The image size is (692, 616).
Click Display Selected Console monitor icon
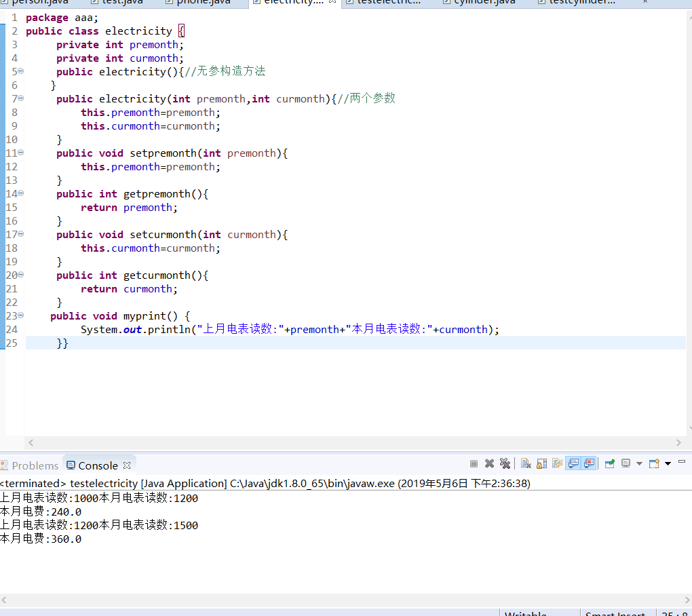pyautogui.click(x=626, y=464)
